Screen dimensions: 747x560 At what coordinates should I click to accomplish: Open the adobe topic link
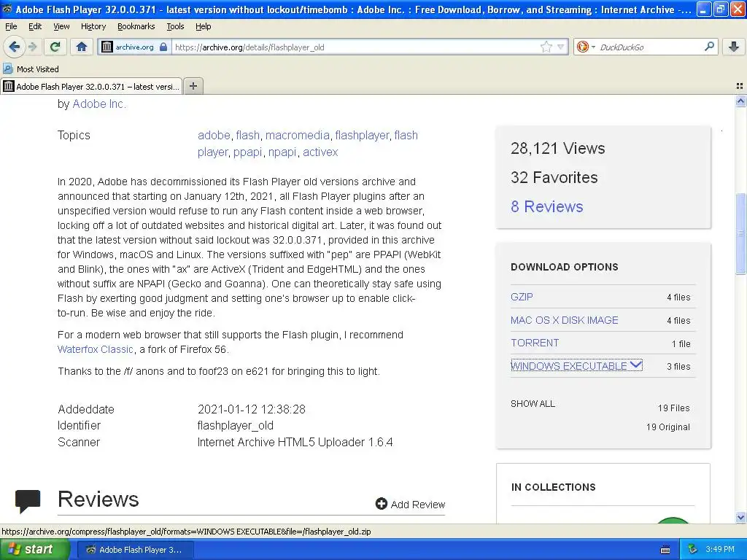214,135
